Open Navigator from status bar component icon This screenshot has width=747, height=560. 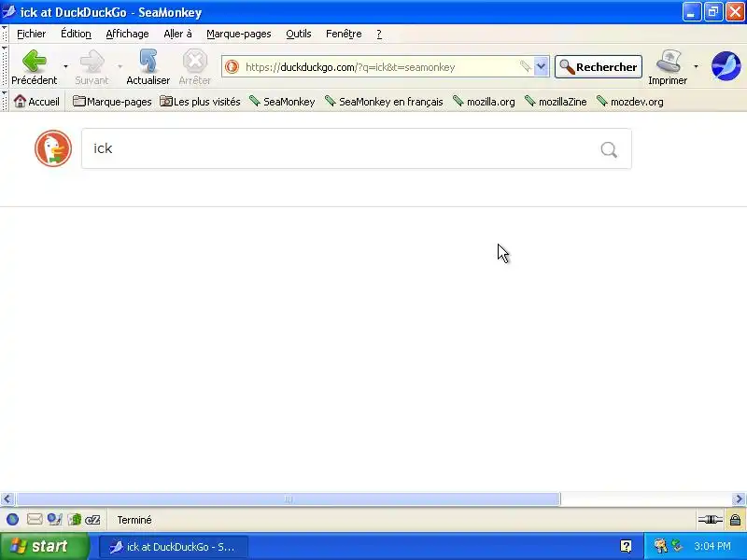coord(13,520)
